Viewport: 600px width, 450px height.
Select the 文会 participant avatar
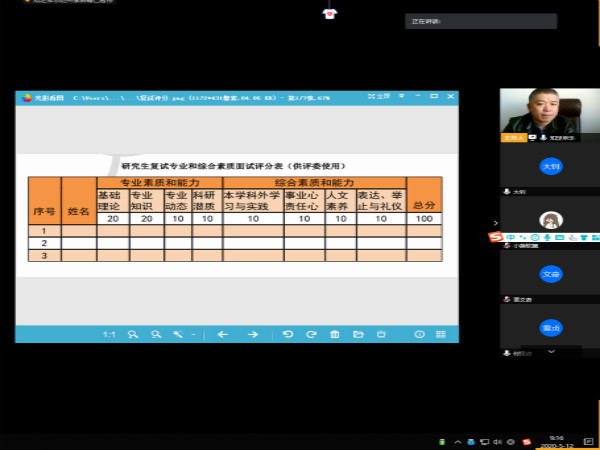[x=551, y=274]
